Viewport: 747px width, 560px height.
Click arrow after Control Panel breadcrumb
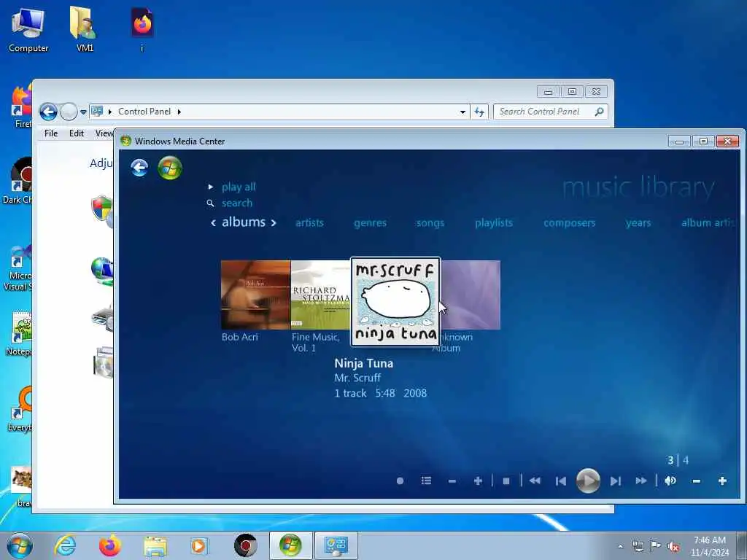point(179,112)
